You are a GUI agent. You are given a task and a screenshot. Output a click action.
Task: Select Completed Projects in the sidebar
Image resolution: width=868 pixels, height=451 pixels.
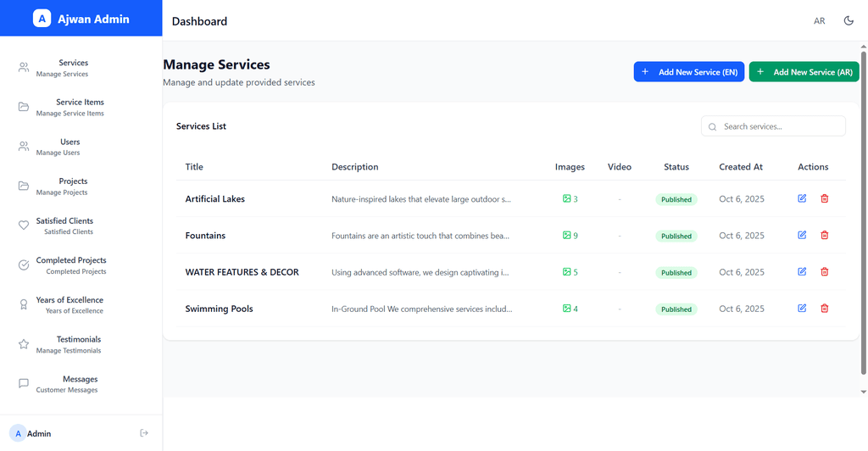point(71,265)
